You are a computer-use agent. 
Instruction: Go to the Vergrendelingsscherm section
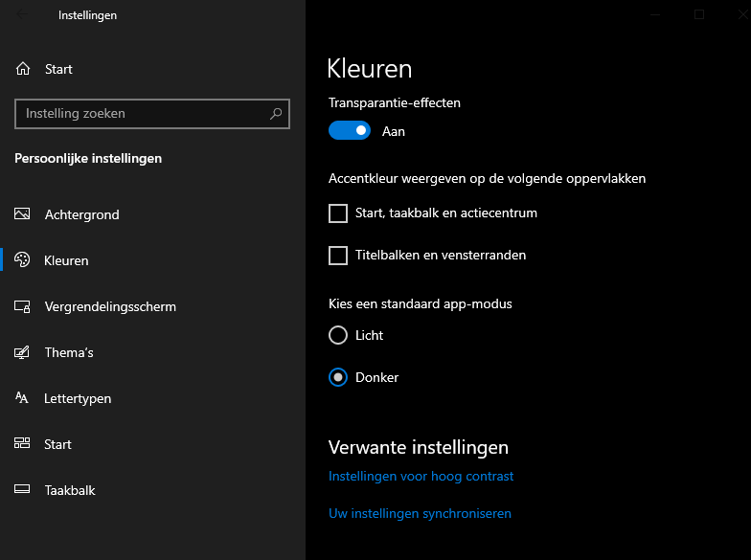tap(110, 306)
